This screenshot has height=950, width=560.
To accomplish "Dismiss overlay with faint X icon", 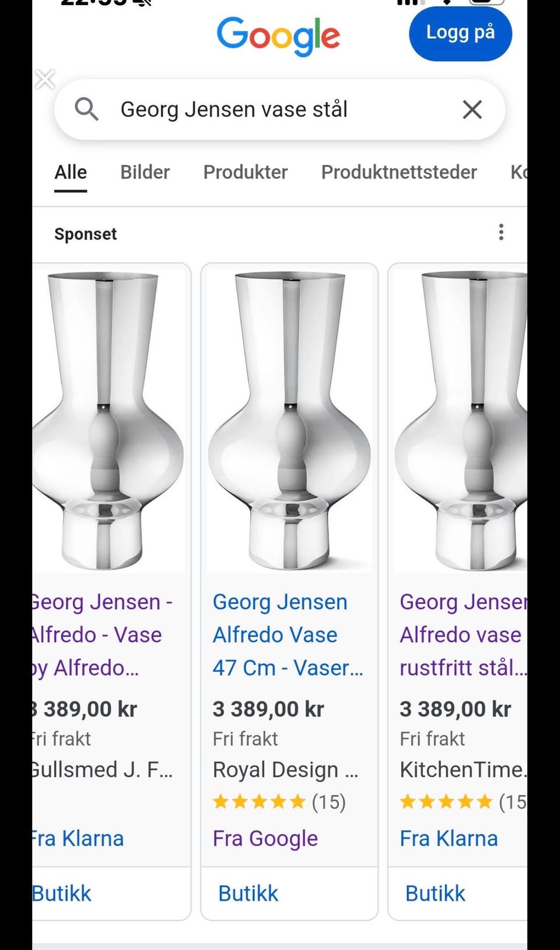I will click(x=45, y=79).
